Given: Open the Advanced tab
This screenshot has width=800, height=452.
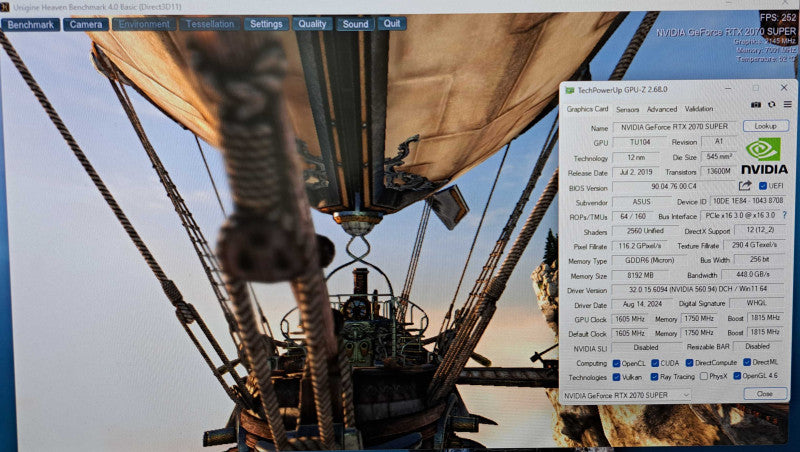Looking at the screenshot, I should point(662,109).
